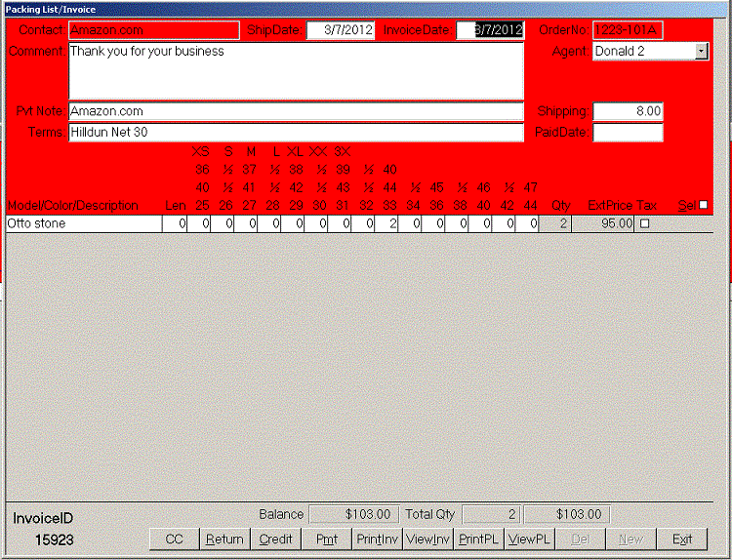Click the CC button

click(174, 539)
